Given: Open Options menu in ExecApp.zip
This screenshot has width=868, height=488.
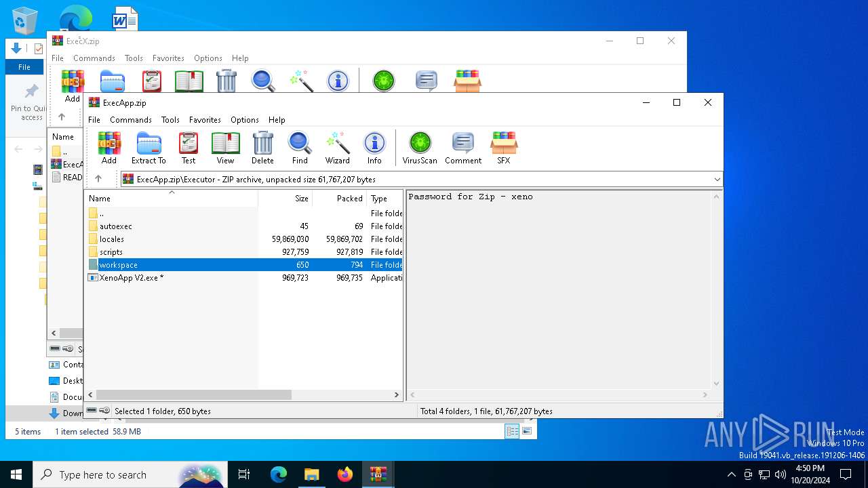Looking at the screenshot, I should point(245,119).
